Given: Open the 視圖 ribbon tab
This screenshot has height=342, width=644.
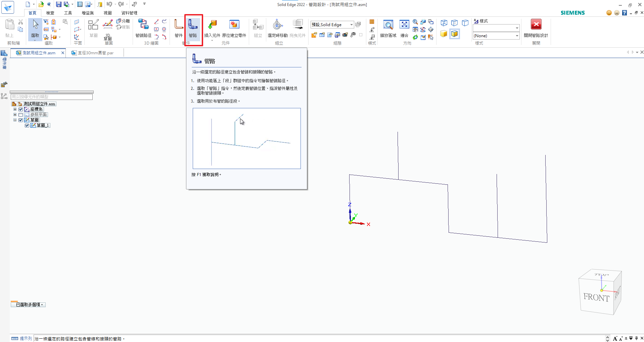Looking at the screenshot, I should pos(107,13).
